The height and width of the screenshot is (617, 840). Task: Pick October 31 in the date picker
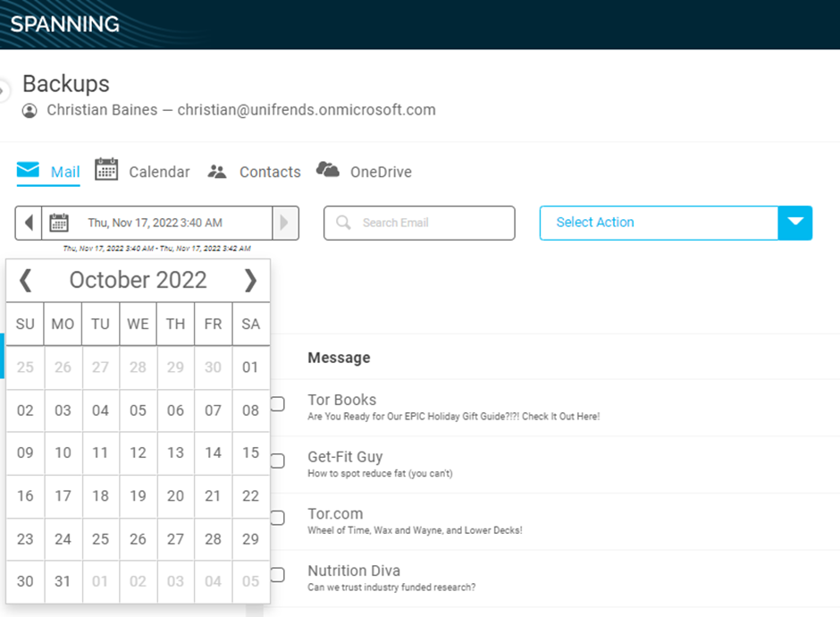click(x=63, y=581)
